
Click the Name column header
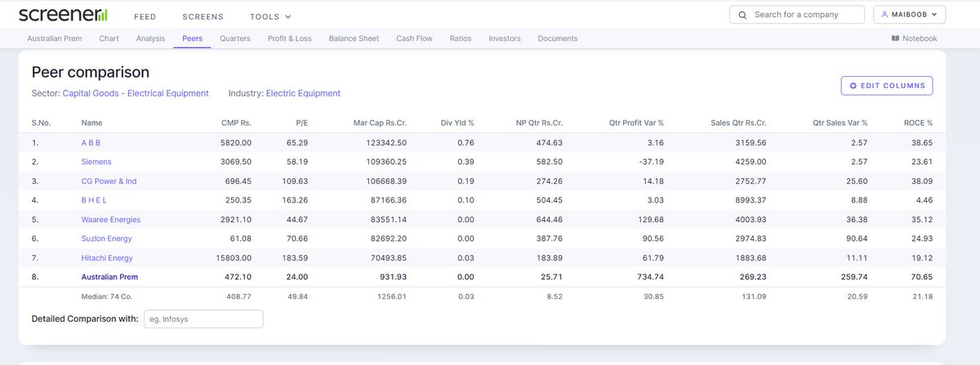coord(91,122)
